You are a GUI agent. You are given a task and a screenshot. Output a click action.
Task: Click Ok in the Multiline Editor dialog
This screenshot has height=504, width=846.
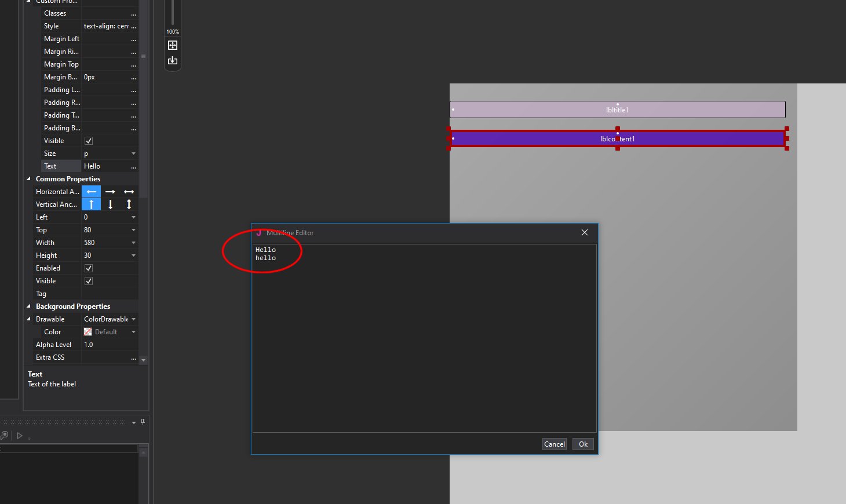click(x=582, y=444)
